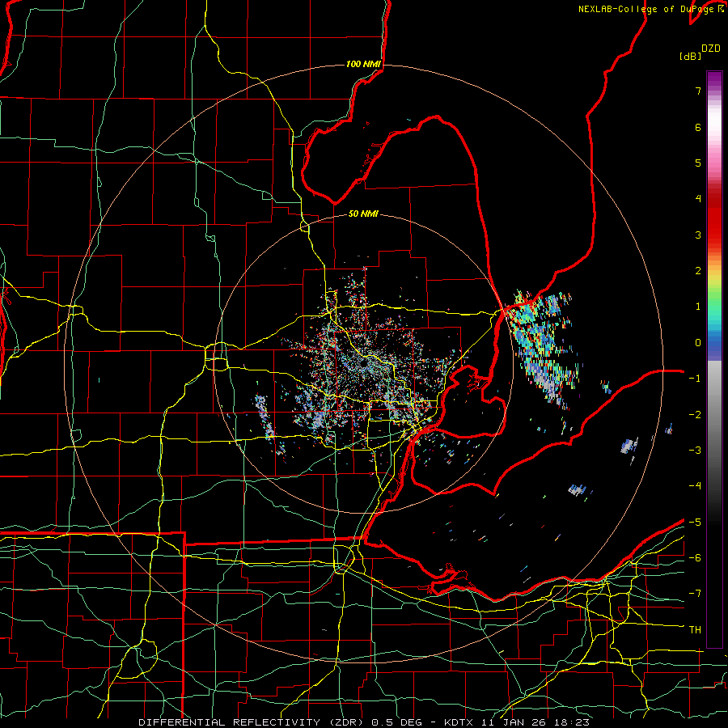The image size is (728, 728).
Task: Click "DIFFERENTIAL REFLECTIVITY" in the bottom caption
Action: pos(230,722)
